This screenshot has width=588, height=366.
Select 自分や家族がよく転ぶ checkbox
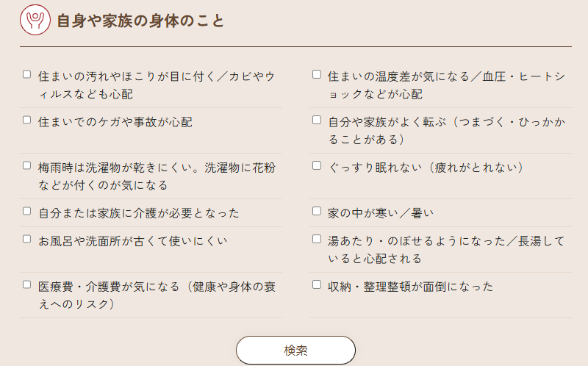[317, 120]
